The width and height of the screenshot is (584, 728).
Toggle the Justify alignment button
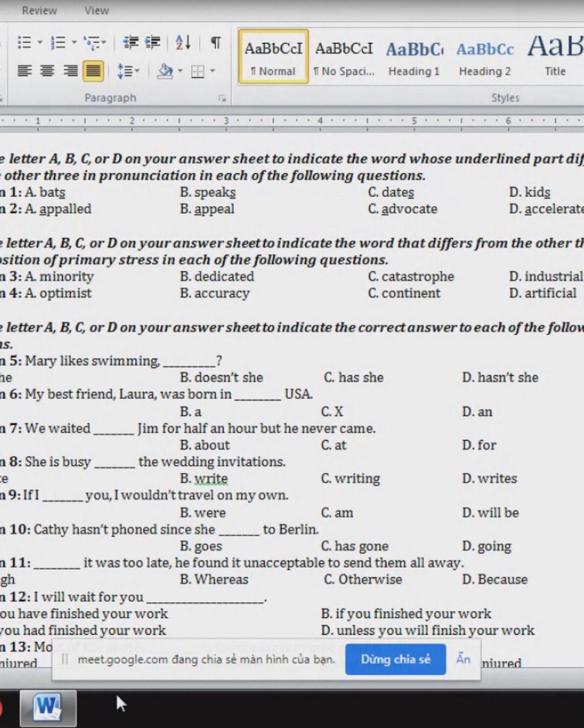(x=93, y=71)
